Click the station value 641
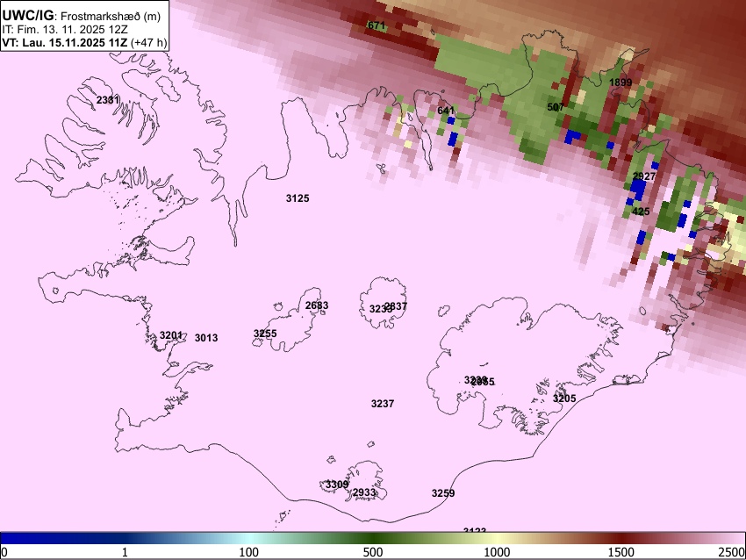The height and width of the screenshot is (560, 746). [446, 111]
